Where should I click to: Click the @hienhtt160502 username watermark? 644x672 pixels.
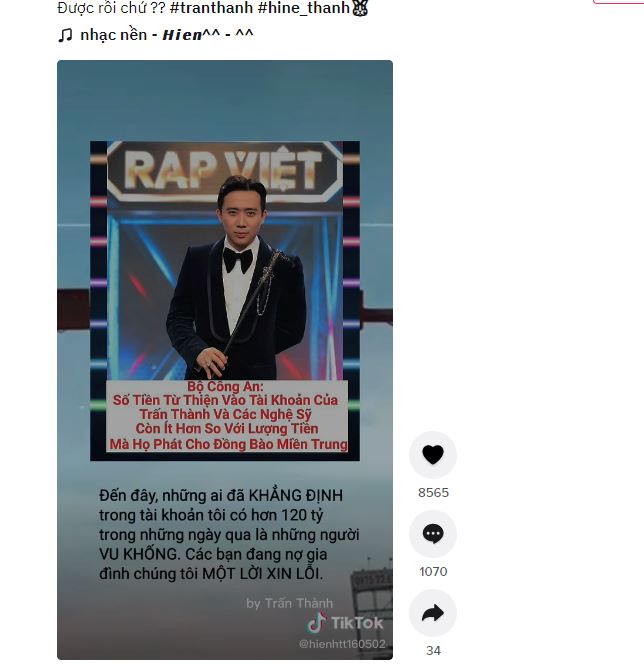click(342, 644)
